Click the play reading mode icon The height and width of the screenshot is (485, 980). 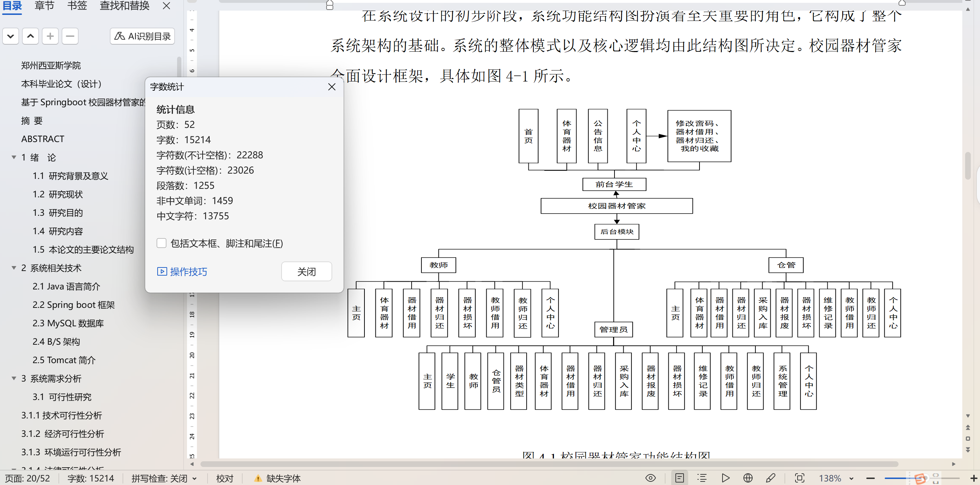click(725, 478)
